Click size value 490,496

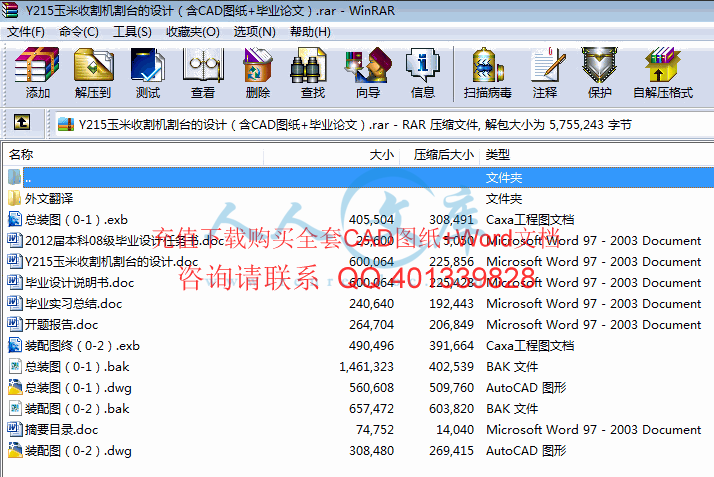372,345
